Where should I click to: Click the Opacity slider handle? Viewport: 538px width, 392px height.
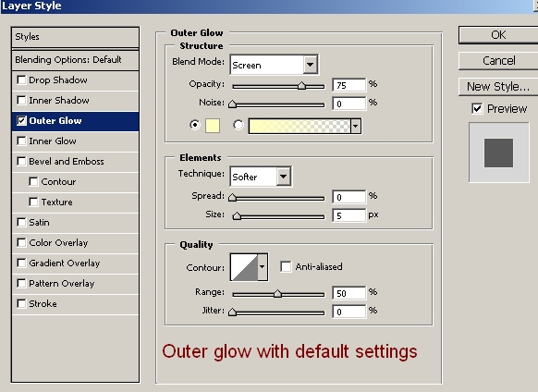[301, 85]
